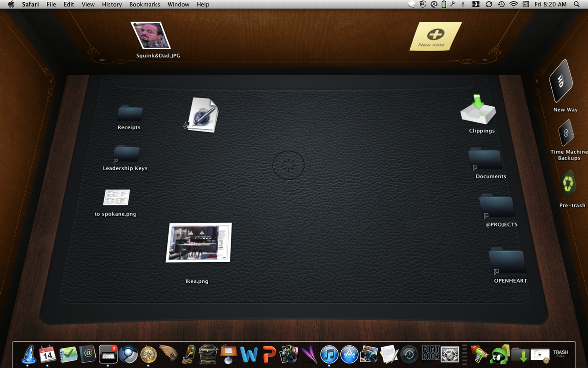Select the Squink&Dad.JPG photo thumbnail
This screenshot has width=588, height=368.
pyautogui.click(x=151, y=35)
